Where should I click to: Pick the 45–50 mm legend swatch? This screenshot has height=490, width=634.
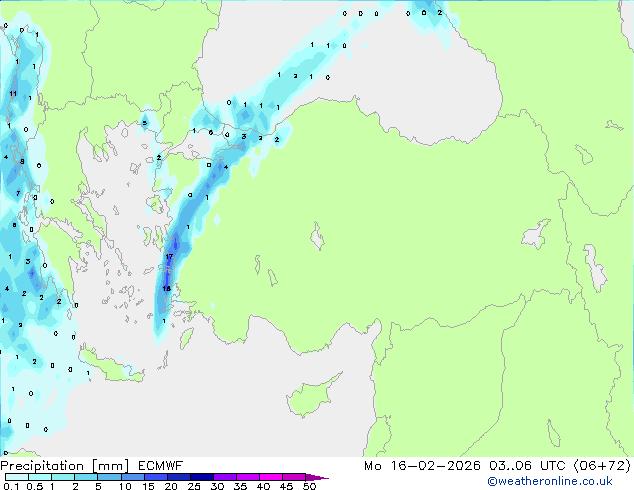[x=294, y=477]
